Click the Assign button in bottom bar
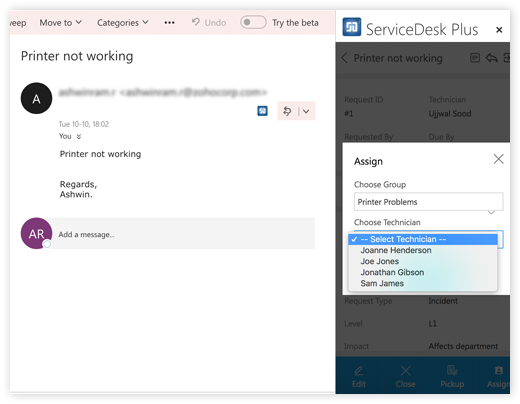Screen dimensions: 520x404 498,377
